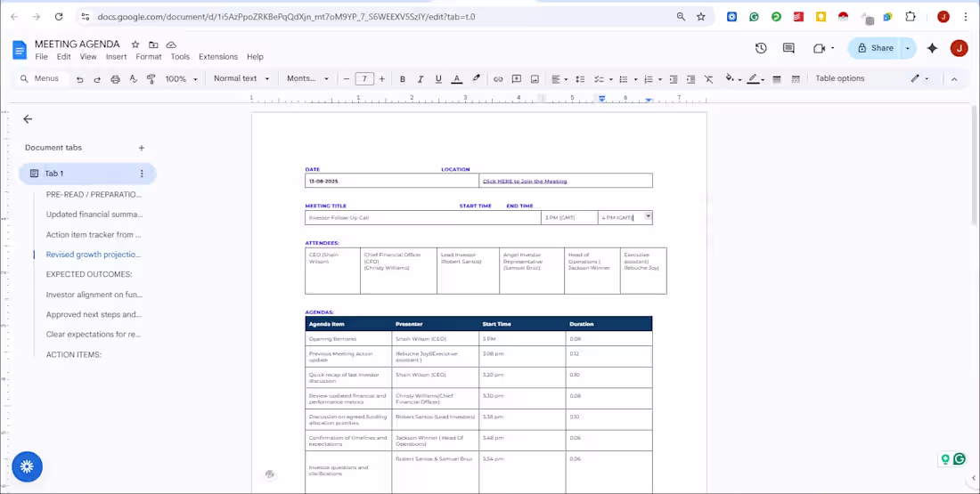Toggle italic formatting

421,79
